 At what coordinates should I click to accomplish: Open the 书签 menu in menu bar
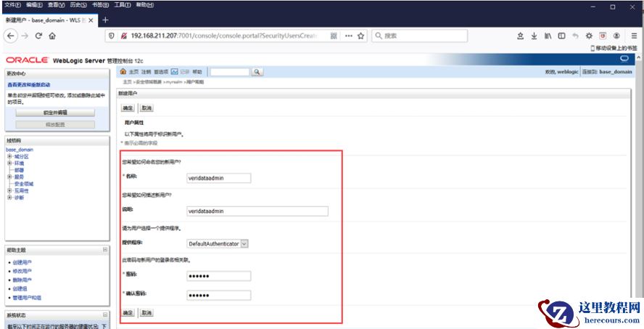click(99, 5)
